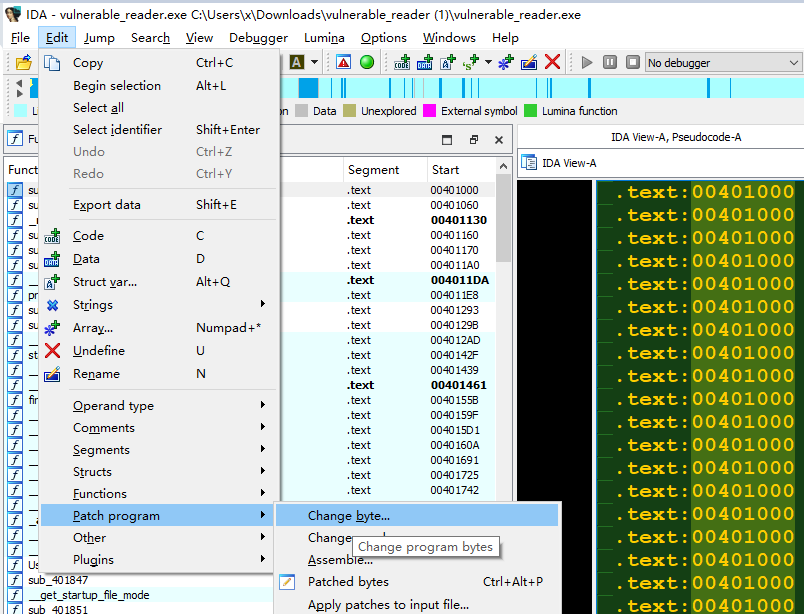
Task: Expand the Other submenu arrow
Action: (x=263, y=537)
